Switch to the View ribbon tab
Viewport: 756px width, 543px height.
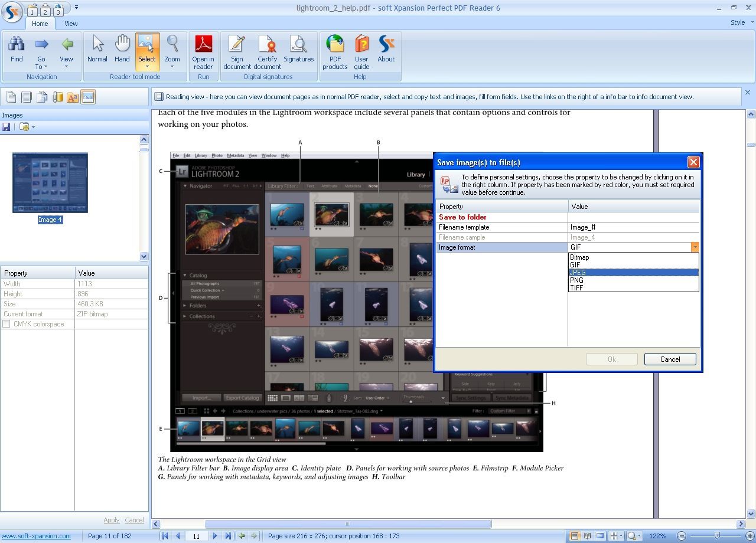pos(71,24)
